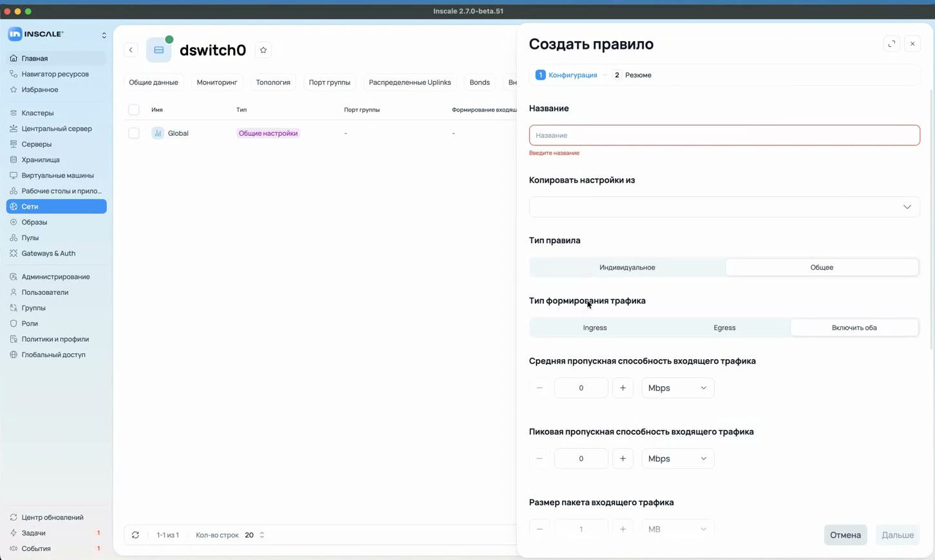This screenshot has height=560, width=935.
Task: Open Серверы in the sidebar
Action: point(57,144)
